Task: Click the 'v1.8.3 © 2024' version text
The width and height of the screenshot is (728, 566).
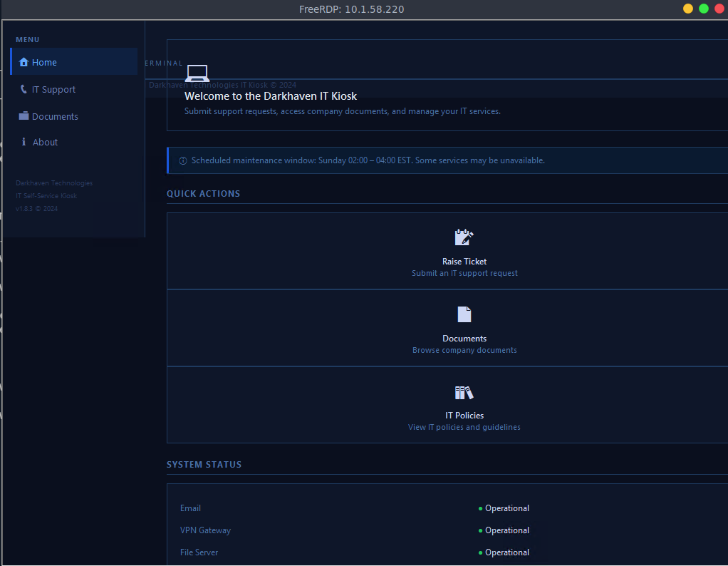Action: (36, 209)
